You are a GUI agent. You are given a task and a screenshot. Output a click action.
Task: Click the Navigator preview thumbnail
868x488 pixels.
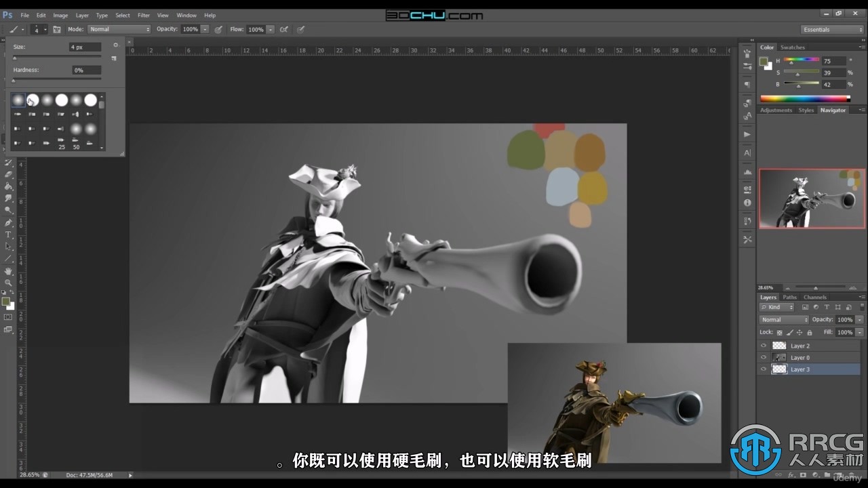pos(812,199)
